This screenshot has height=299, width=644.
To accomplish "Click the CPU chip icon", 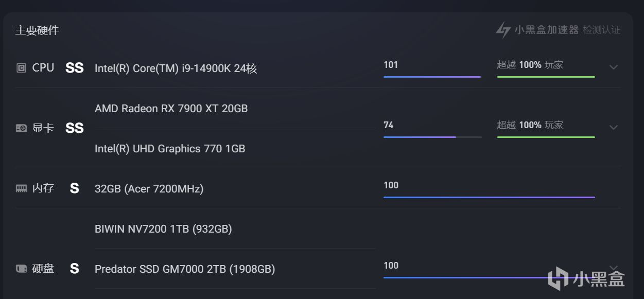I will tap(21, 68).
